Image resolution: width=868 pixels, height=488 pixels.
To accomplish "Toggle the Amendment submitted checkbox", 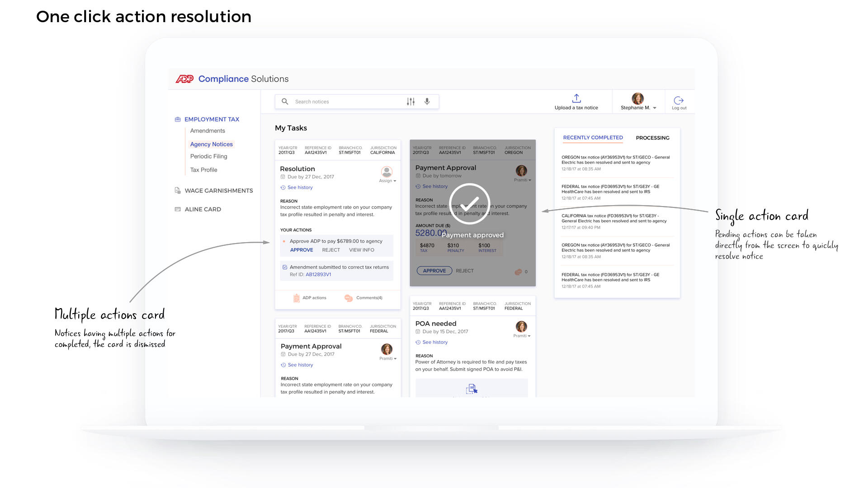I will pyautogui.click(x=285, y=267).
